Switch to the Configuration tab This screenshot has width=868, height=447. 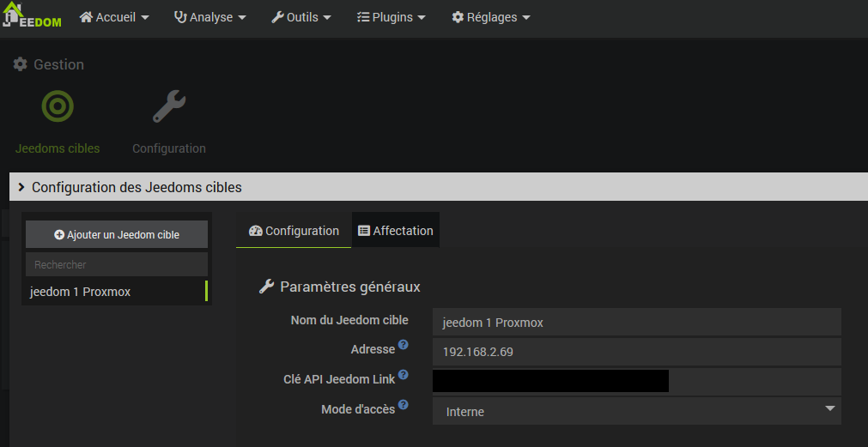pyautogui.click(x=294, y=231)
